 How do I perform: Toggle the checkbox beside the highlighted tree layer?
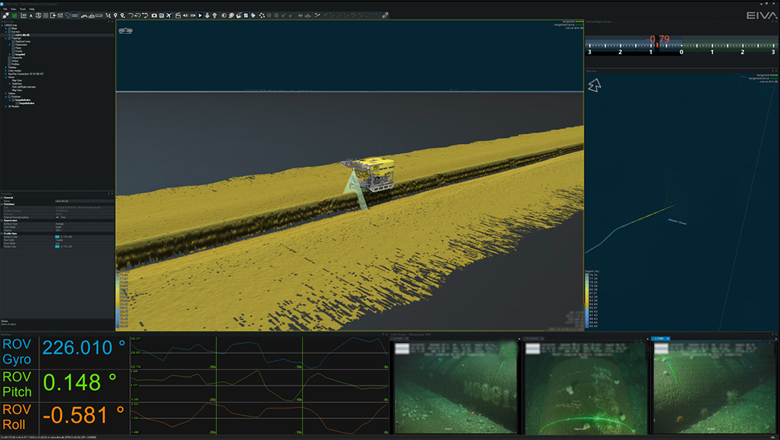click(15, 35)
